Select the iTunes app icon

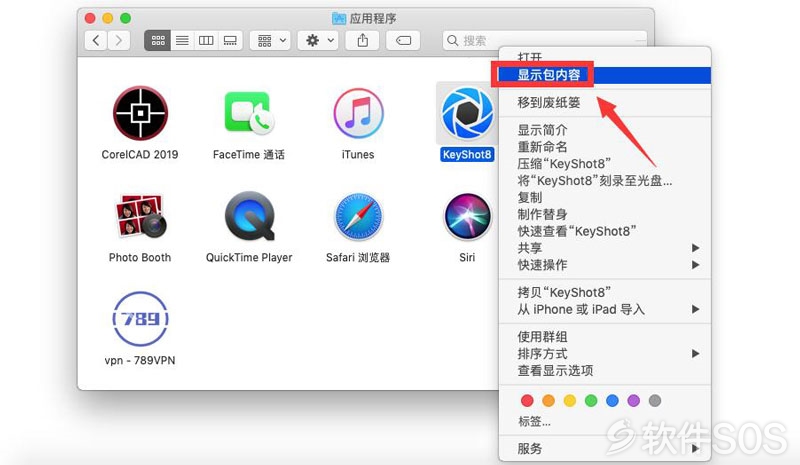(358, 113)
